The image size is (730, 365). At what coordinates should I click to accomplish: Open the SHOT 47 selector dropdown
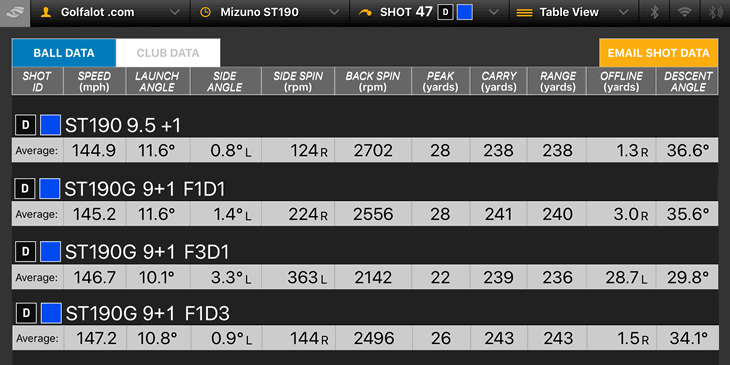494,13
